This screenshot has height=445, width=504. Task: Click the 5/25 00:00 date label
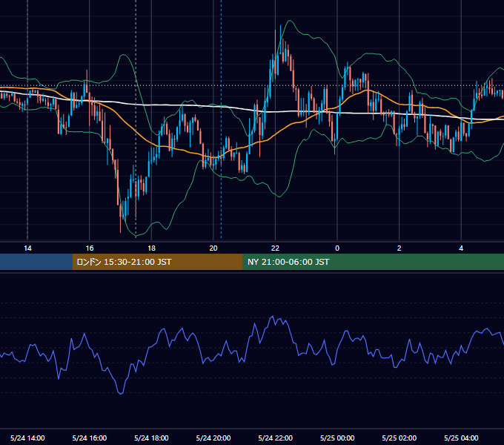337,438
